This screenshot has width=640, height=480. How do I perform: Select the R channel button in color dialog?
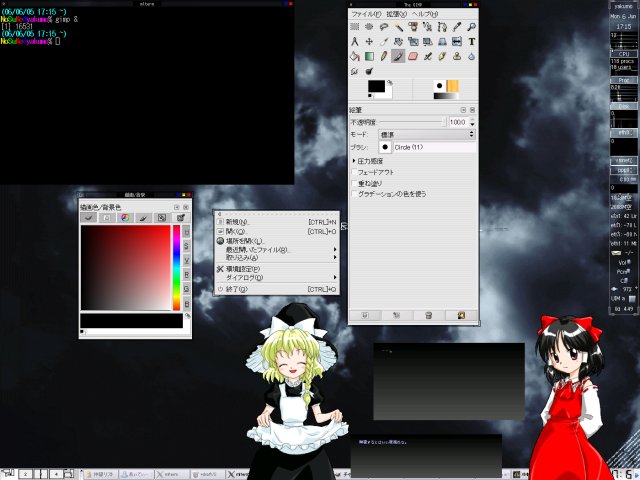coord(187,275)
